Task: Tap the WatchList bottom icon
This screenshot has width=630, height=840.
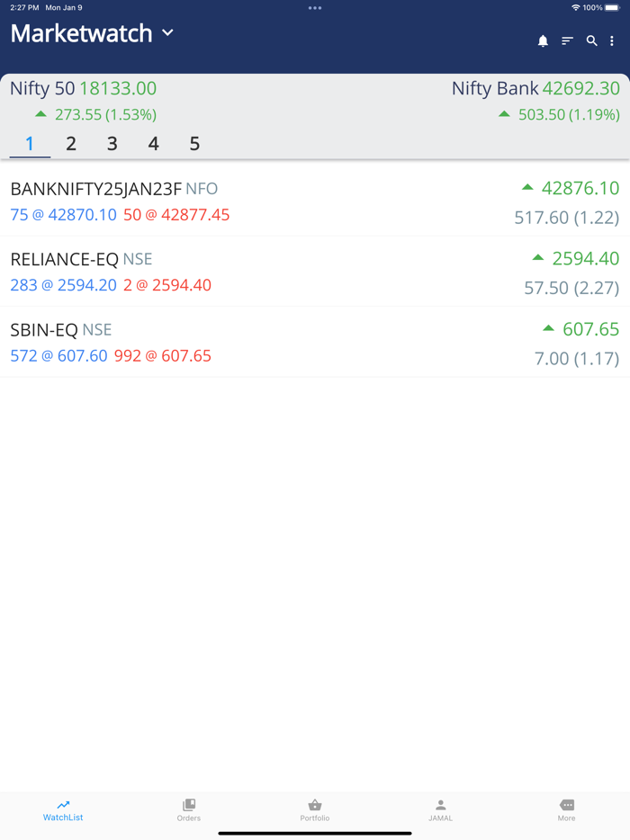Action: (63, 805)
